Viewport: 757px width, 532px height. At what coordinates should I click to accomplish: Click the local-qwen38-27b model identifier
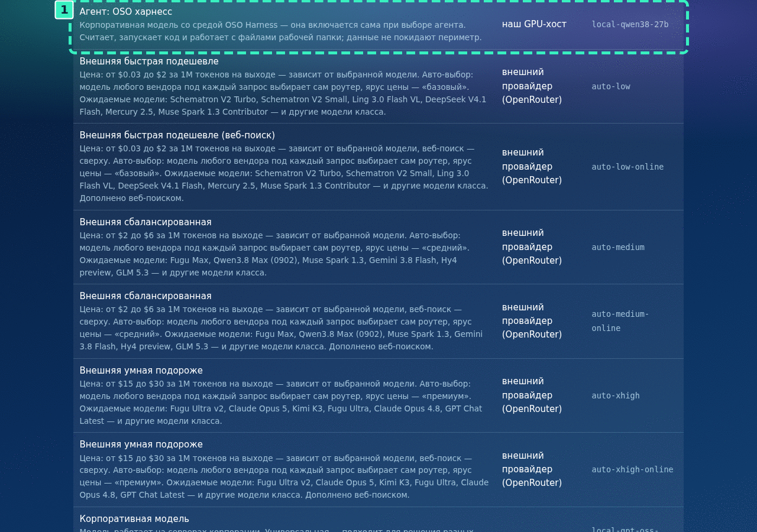pos(630,24)
